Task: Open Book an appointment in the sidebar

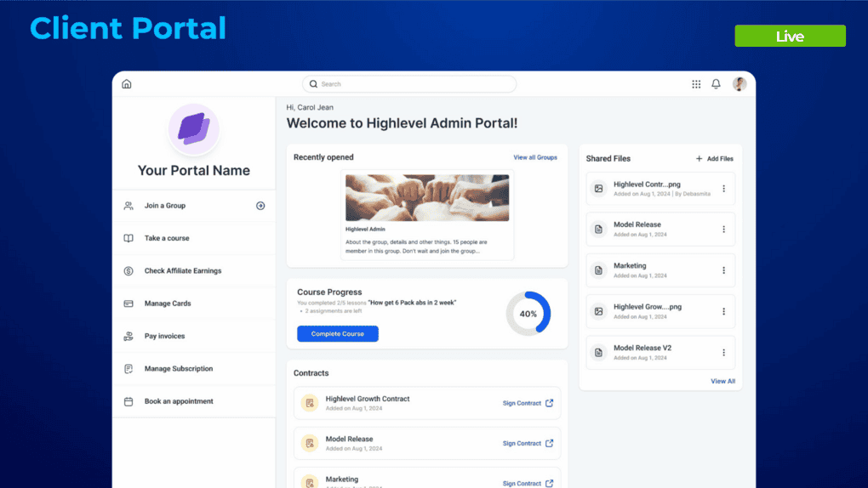Action: tap(194, 401)
